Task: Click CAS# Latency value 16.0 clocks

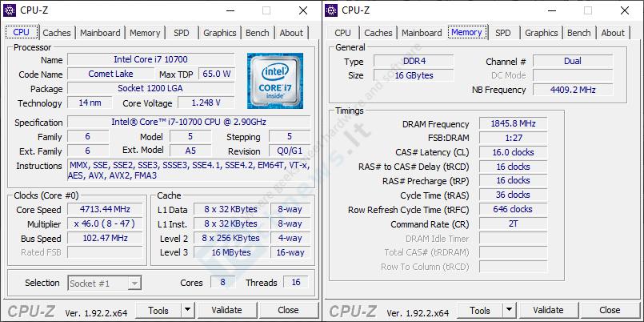Action: point(513,152)
